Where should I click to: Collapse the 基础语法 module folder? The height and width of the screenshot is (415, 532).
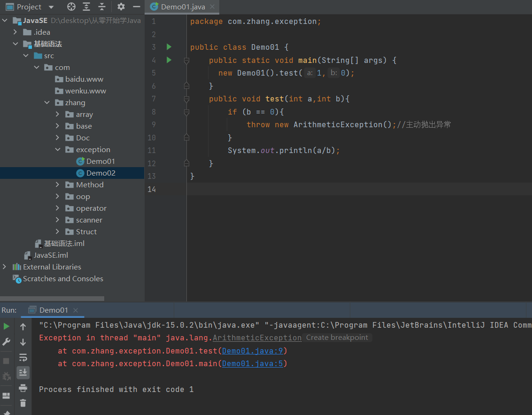(15, 44)
